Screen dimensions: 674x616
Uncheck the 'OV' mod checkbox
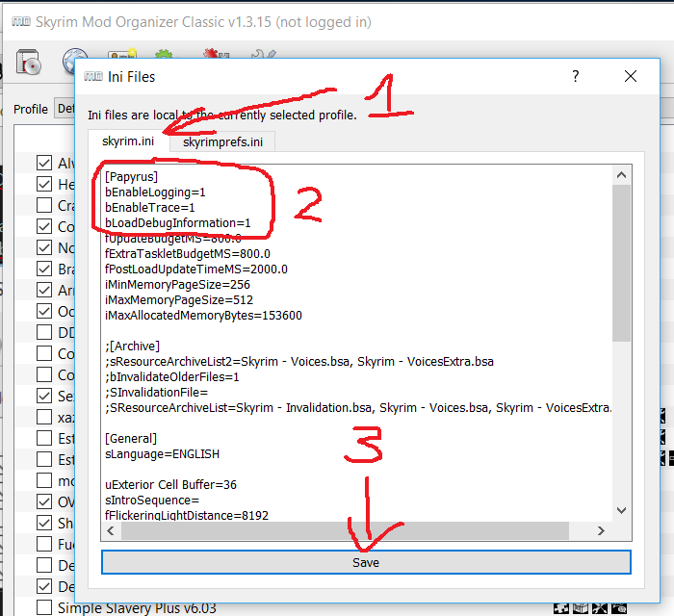click(44, 501)
